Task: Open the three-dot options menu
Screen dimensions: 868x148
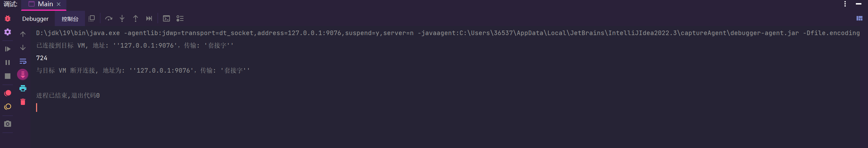Action: point(845,4)
